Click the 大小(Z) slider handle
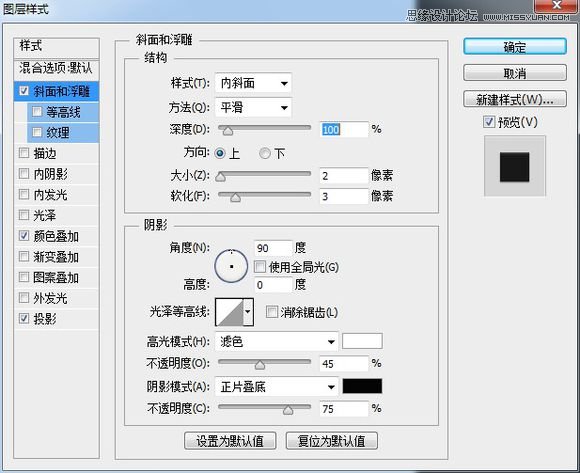This screenshot has width=580, height=473. point(220,177)
